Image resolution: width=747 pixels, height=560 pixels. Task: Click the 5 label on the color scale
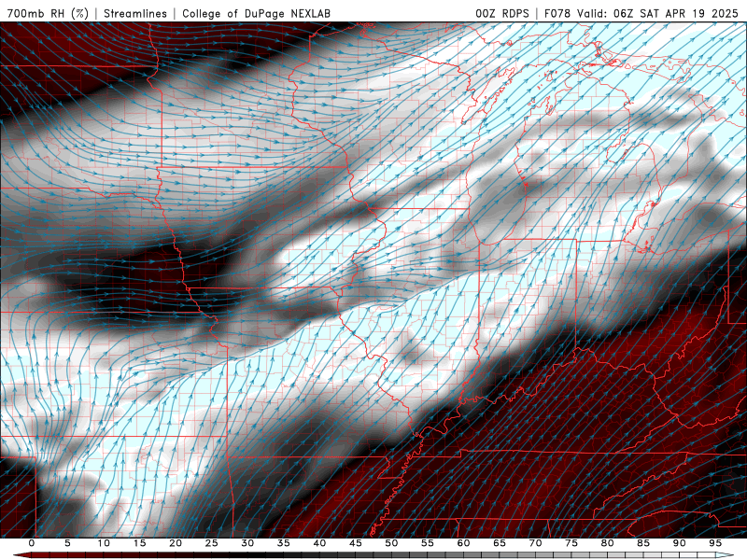point(67,543)
